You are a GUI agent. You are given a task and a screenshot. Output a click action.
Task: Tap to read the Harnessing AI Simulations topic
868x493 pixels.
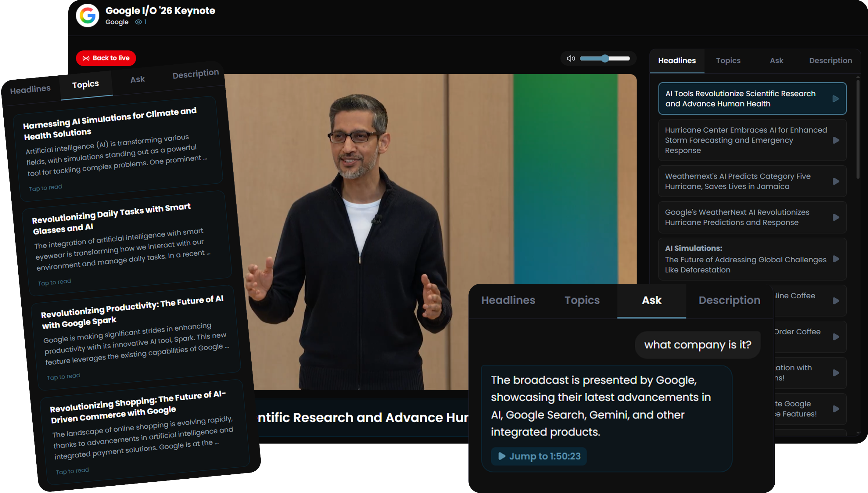point(45,188)
